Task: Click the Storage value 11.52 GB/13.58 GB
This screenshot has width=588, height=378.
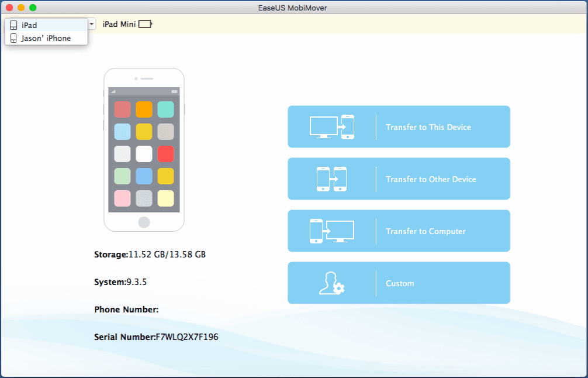Action: click(x=167, y=255)
